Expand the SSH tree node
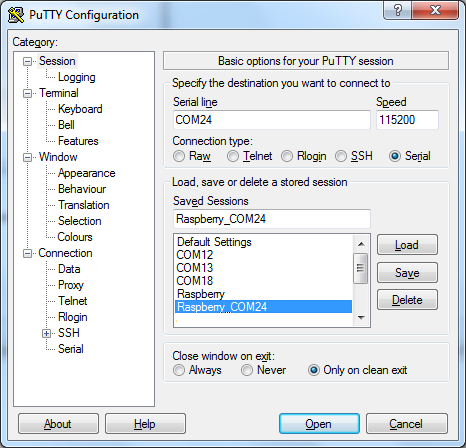 click(x=46, y=333)
